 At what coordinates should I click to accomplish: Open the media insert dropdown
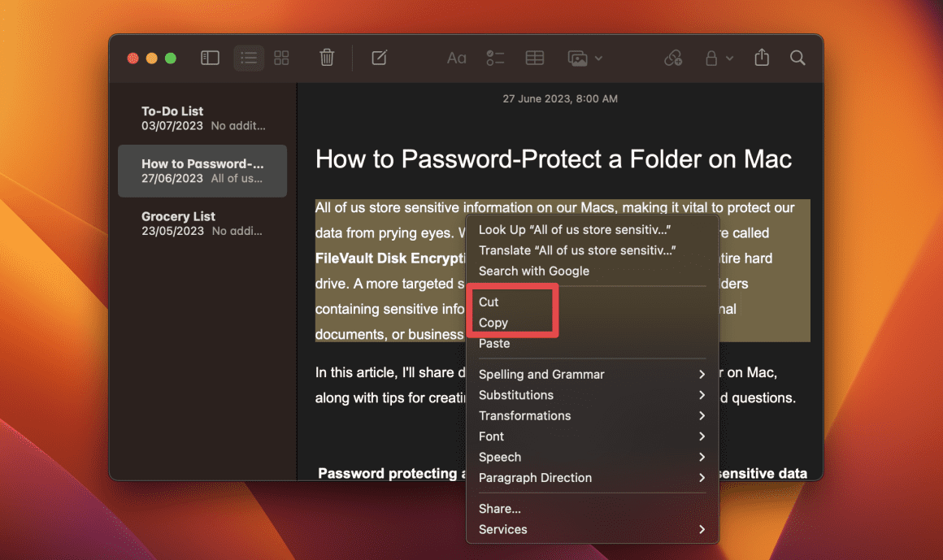[x=584, y=58]
